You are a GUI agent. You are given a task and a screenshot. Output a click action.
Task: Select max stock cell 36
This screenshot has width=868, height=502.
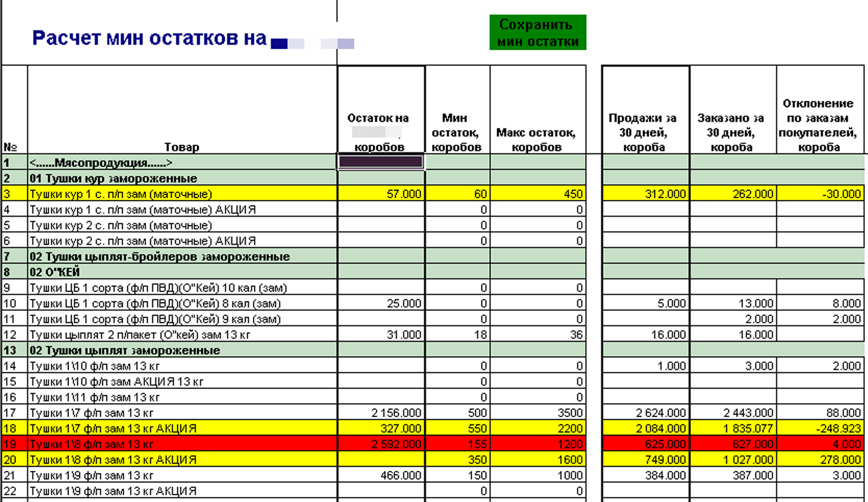click(x=538, y=334)
